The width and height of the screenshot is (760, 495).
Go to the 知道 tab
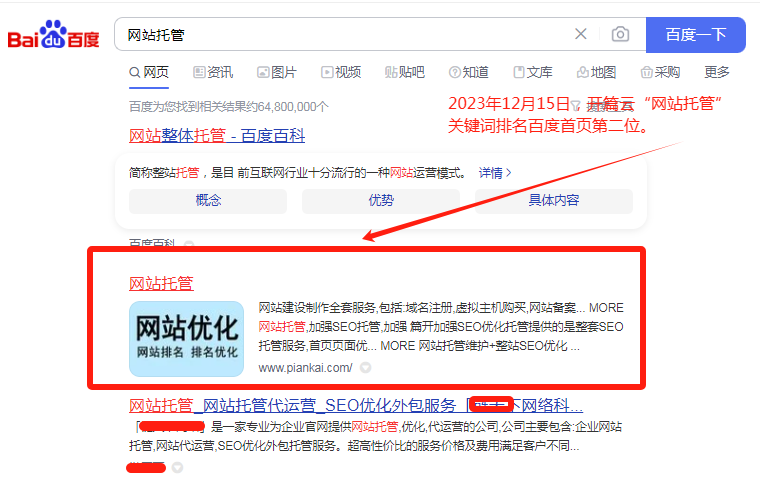469,72
